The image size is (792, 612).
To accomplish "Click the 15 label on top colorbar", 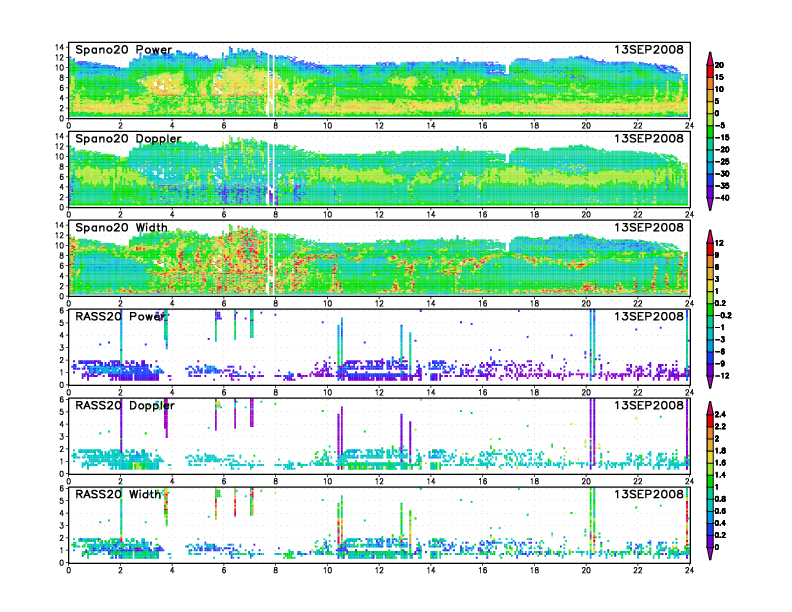I will click(719, 77).
